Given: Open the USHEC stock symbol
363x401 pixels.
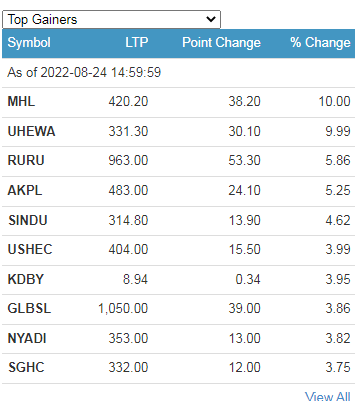Looking at the screenshot, I should point(30,249).
